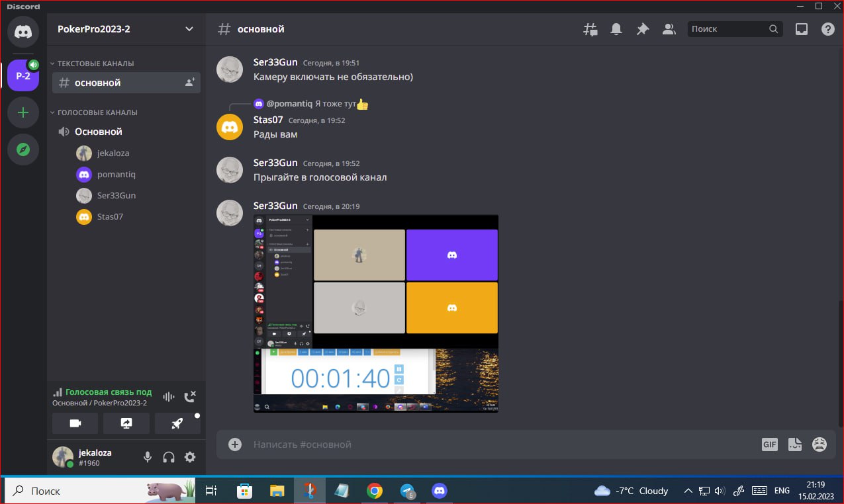Attach file plus icon in message box

(235, 444)
